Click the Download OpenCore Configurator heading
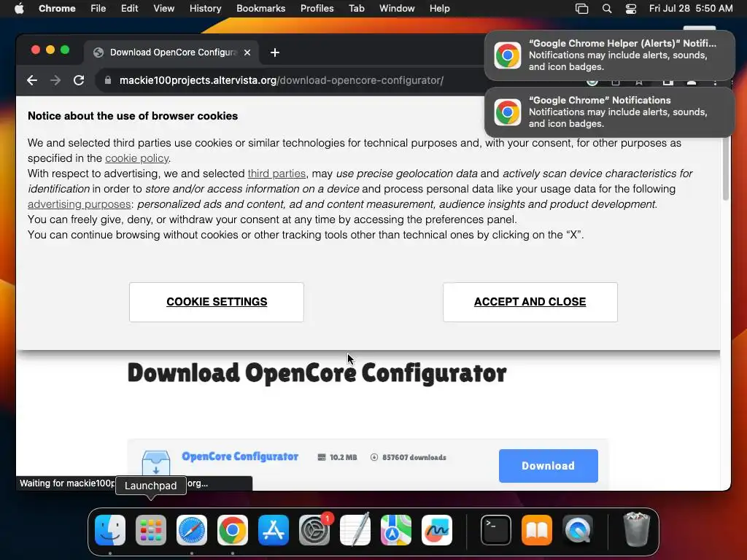The image size is (747, 560). point(317,373)
